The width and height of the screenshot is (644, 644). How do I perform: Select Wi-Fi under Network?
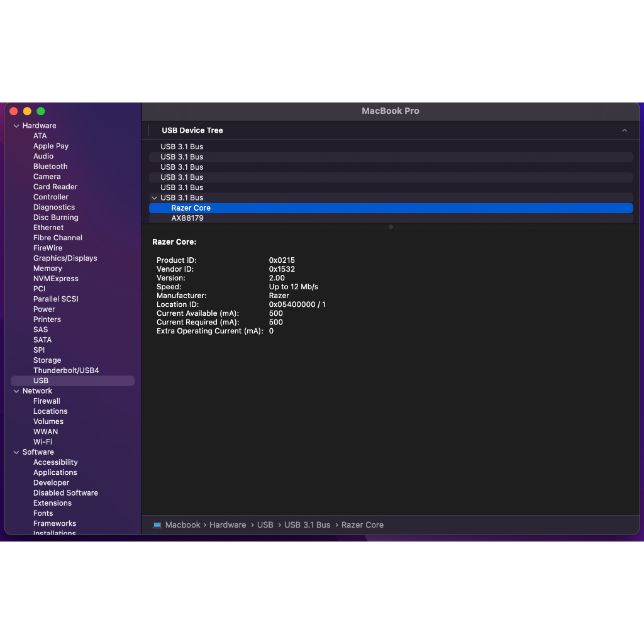click(x=43, y=442)
